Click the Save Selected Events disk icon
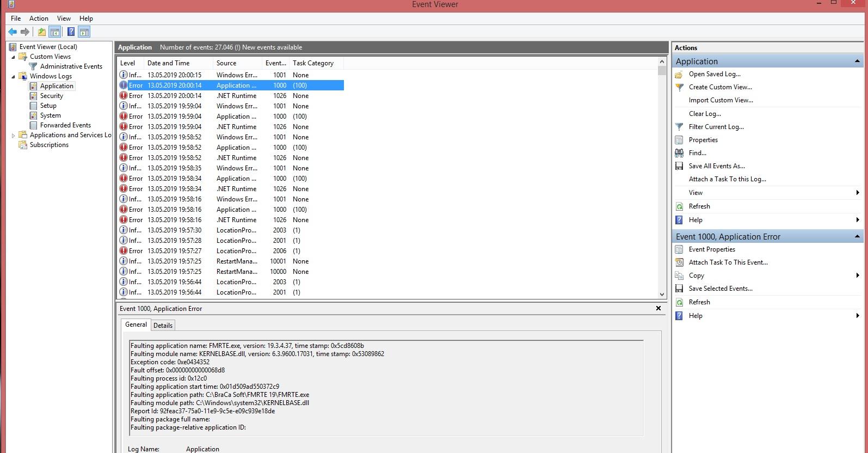Image resolution: width=868 pixels, height=453 pixels. 679,289
